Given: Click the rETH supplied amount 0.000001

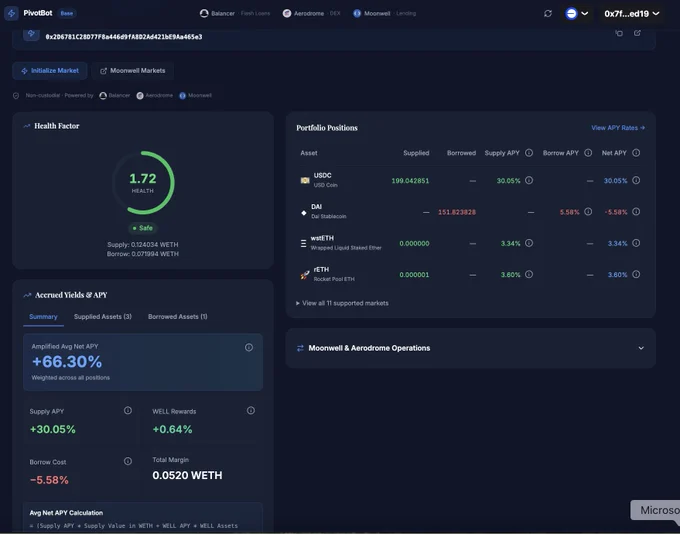Looking at the screenshot, I should pos(414,275).
